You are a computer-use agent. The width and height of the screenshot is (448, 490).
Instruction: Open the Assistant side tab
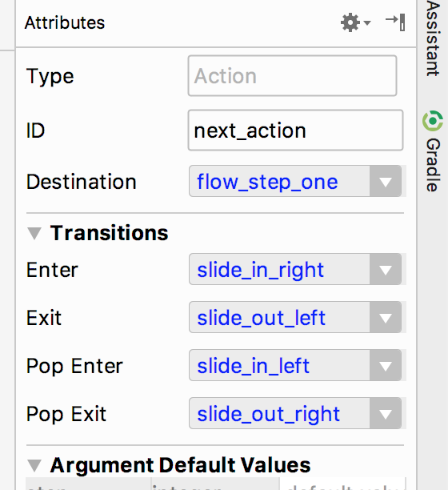click(x=434, y=38)
